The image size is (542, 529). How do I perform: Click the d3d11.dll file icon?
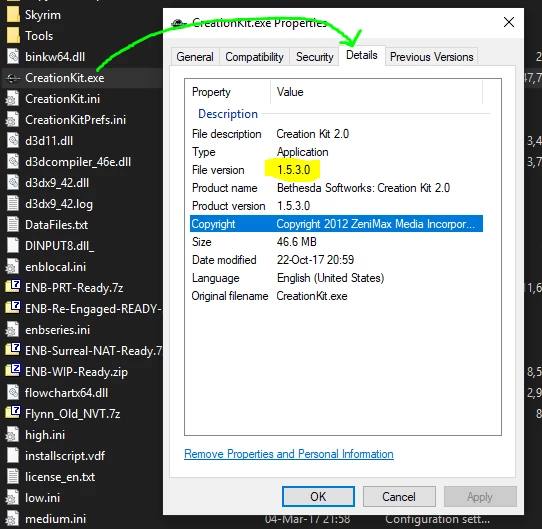(13, 141)
